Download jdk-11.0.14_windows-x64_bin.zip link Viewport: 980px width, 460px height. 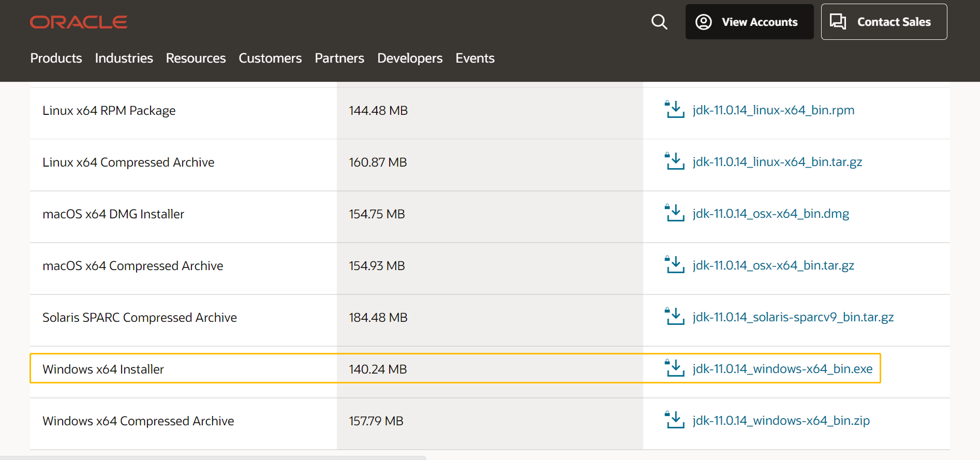tap(781, 421)
